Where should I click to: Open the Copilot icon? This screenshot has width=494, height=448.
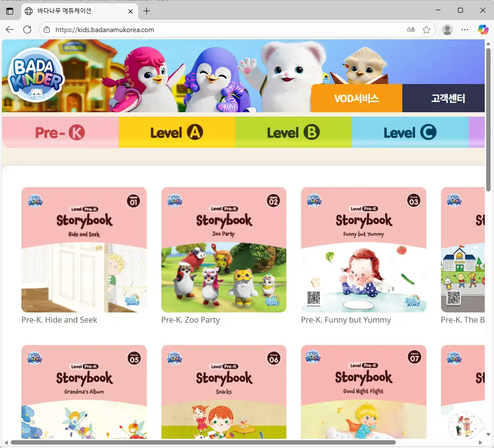tap(483, 30)
